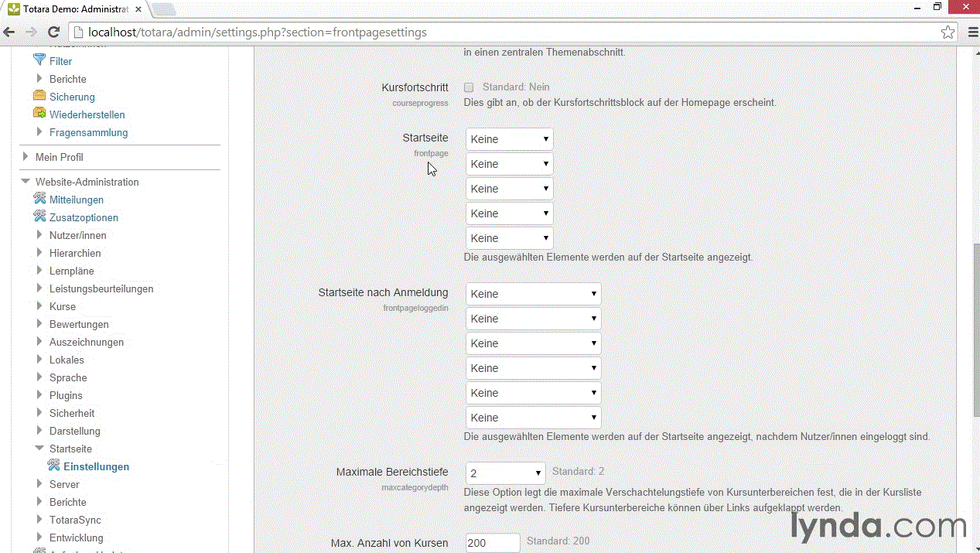
Task: Click the Einstellungen icon under Startseite
Action: [53, 466]
